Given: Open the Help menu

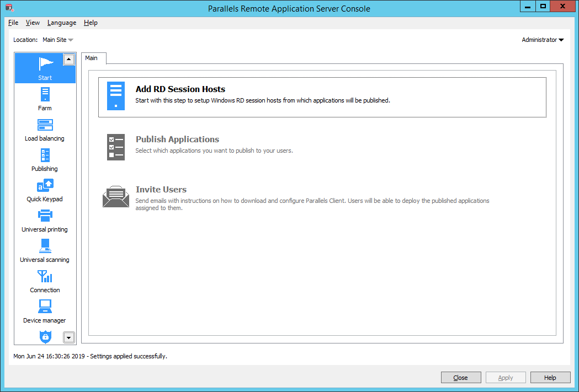Looking at the screenshot, I should pos(91,23).
